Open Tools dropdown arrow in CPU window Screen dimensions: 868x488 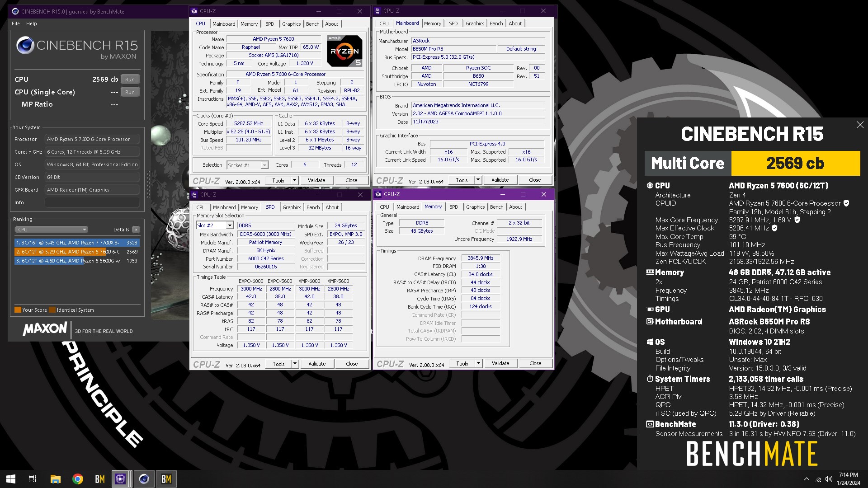click(x=294, y=180)
